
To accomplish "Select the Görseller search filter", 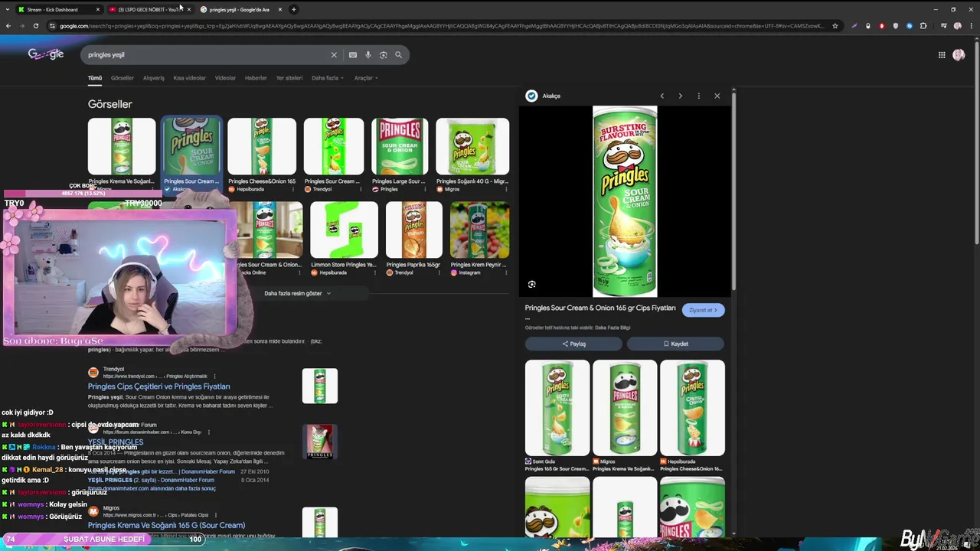I will (122, 78).
